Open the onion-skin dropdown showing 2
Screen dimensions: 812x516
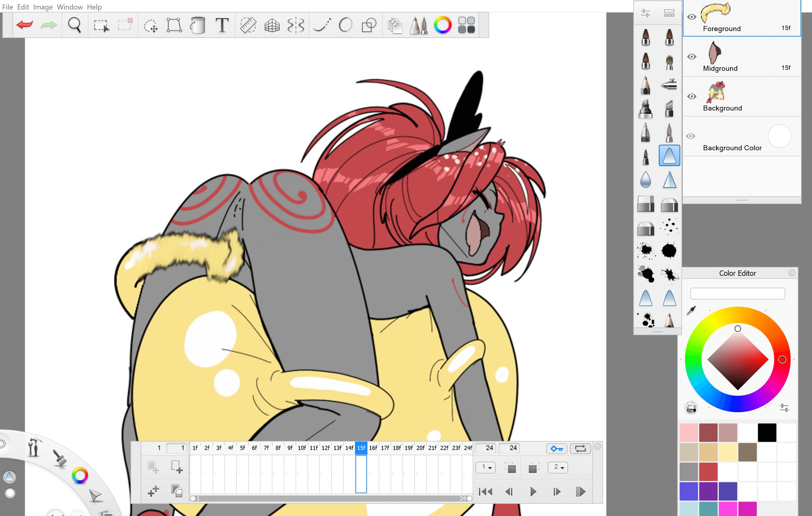[x=558, y=467]
